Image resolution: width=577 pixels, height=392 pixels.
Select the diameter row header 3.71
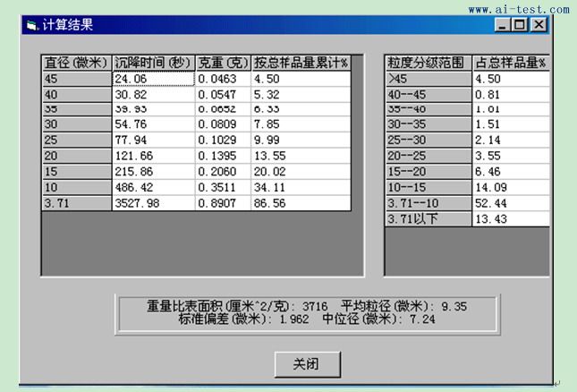(76, 203)
